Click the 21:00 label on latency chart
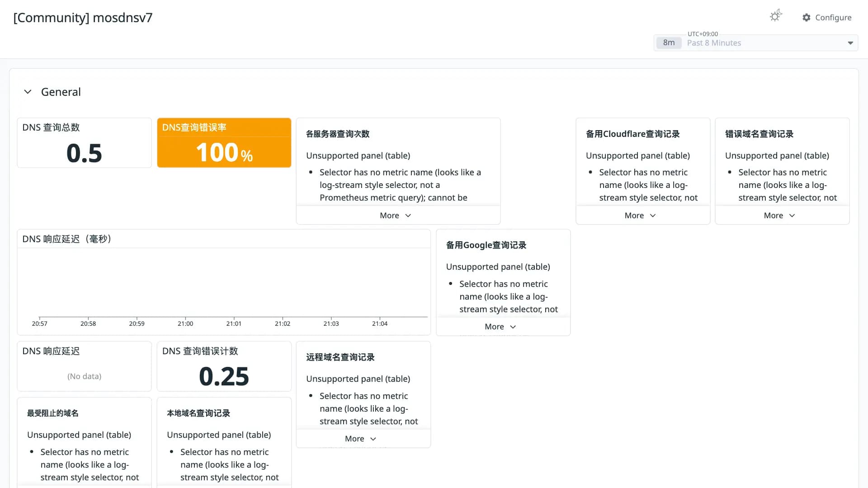The height and width of the screenshot is (488, 868). tap(185, 324)
